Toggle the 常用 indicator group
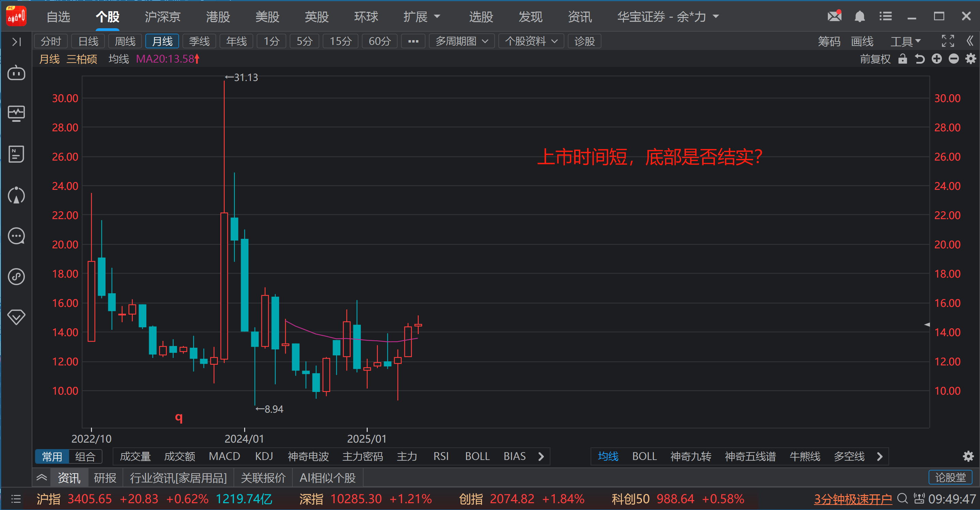 (52, 456)
